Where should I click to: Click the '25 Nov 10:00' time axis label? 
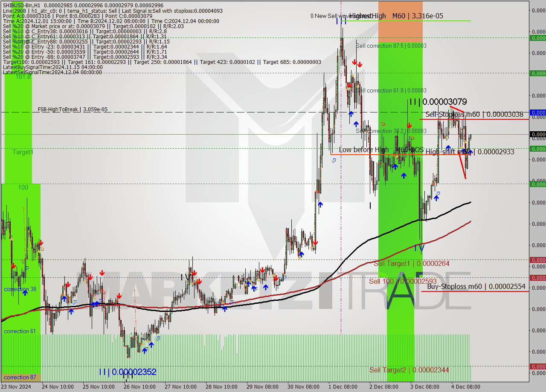click(x=99, y=387)
